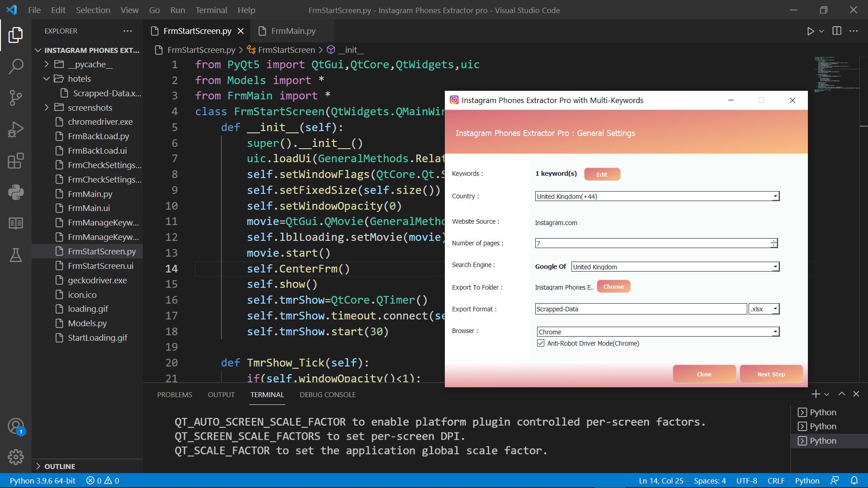Click the errors and warnings status indicator

point(103,481)
